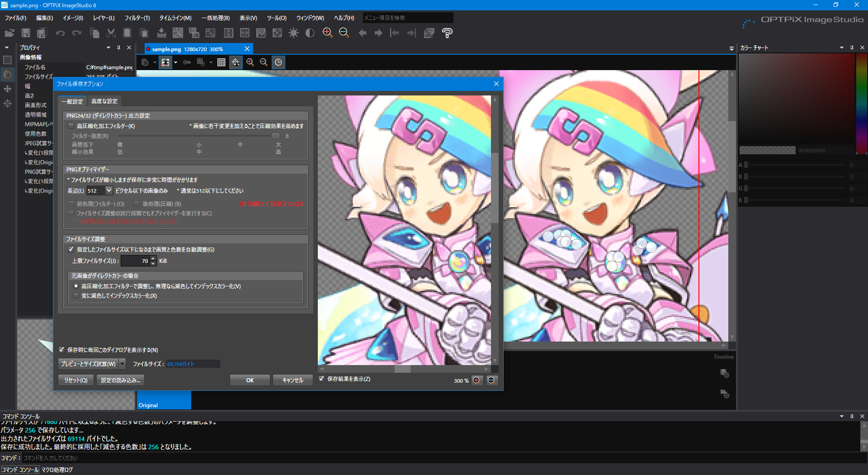Click the brightness sun icon in toolbar

click(x=293, y=33)
